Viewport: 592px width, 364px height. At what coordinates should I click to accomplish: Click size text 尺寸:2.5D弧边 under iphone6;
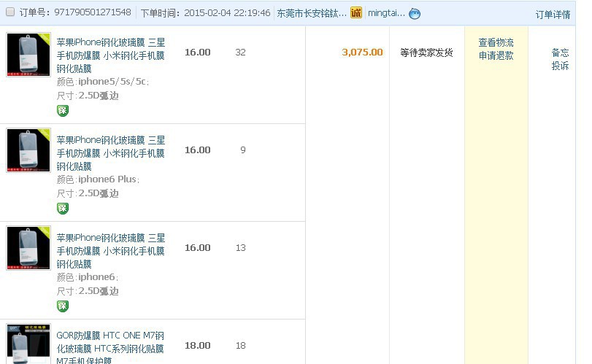pos(88,291)
